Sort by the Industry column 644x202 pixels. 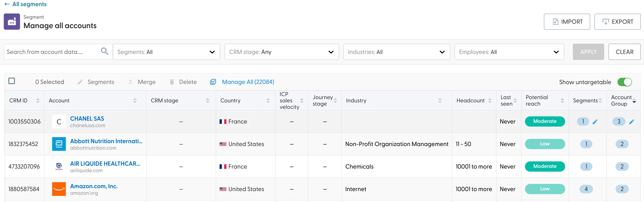(440, 101)
